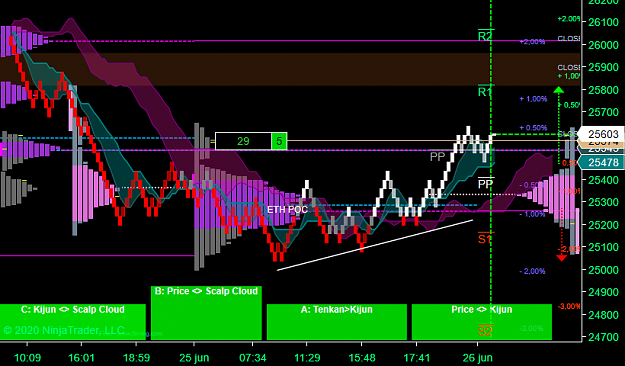The image size is (625, 366).
Task: Click the white overlined PP label
Action: click(485, 183)
